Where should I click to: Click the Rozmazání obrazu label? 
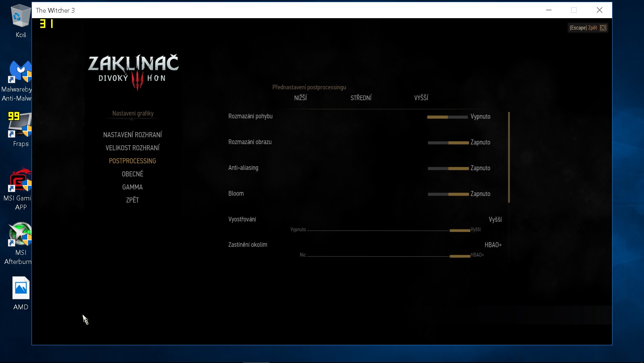pos(250,142)
